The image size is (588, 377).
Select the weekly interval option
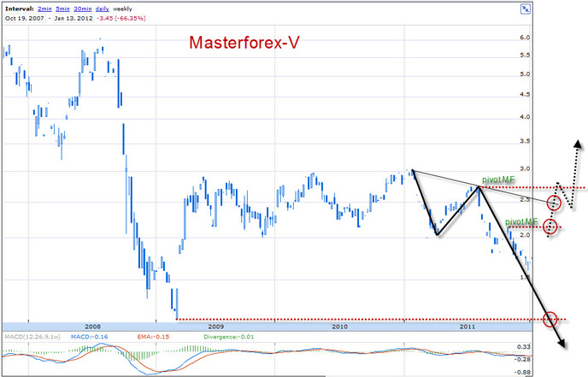click(x=122, y=9)
